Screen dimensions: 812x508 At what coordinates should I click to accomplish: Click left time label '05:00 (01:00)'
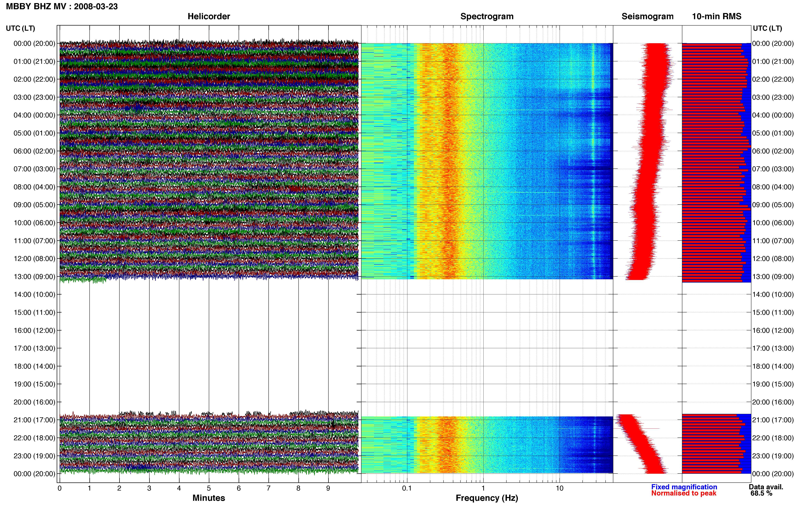(35, 133)
